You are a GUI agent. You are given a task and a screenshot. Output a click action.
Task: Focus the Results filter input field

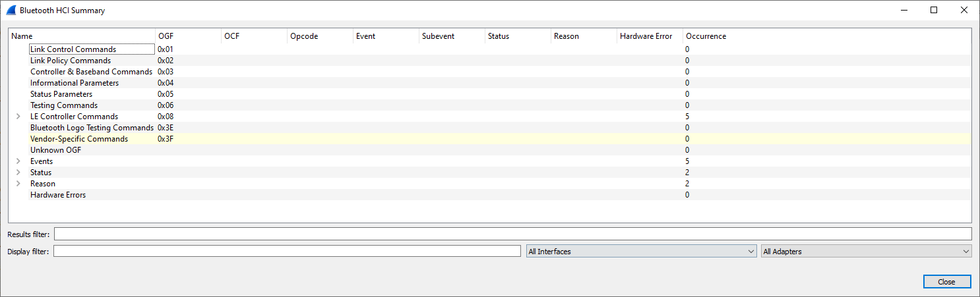coord(513,234)
